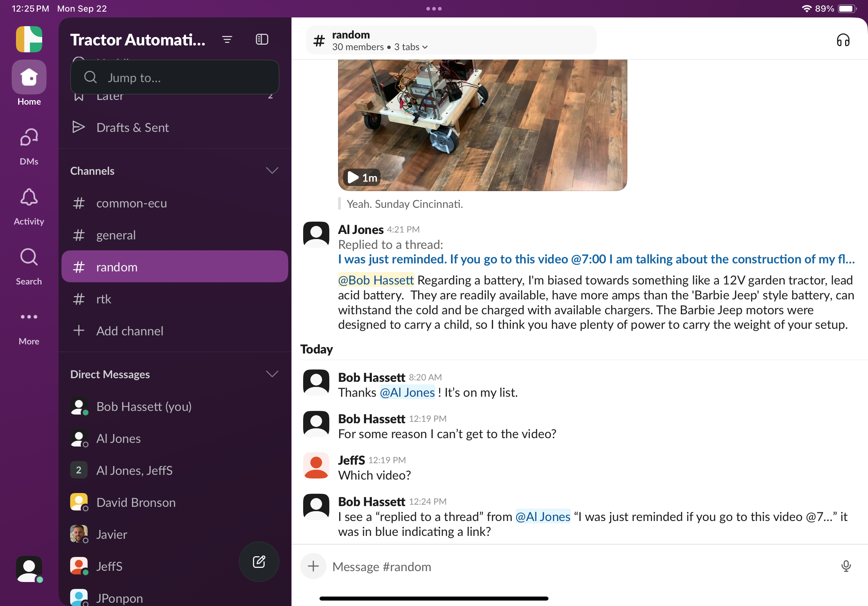
Task: Tap the microphone voice message icon
Action: click(x=846, y=566)
